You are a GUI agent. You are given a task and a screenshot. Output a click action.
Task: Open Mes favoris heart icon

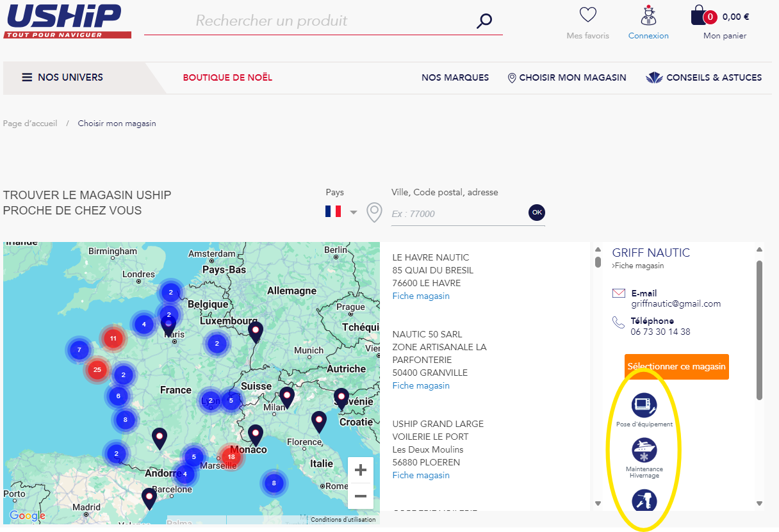tap(587, 15)
